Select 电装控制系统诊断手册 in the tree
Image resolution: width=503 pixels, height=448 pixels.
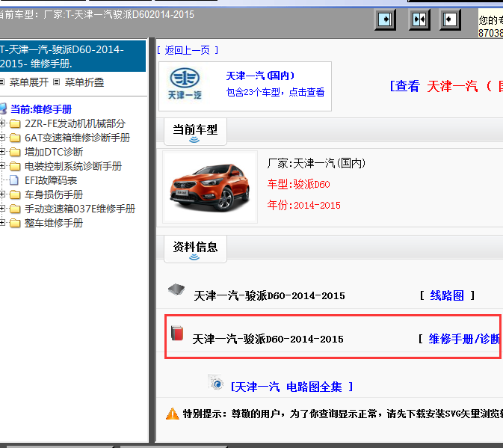(73, 166)
